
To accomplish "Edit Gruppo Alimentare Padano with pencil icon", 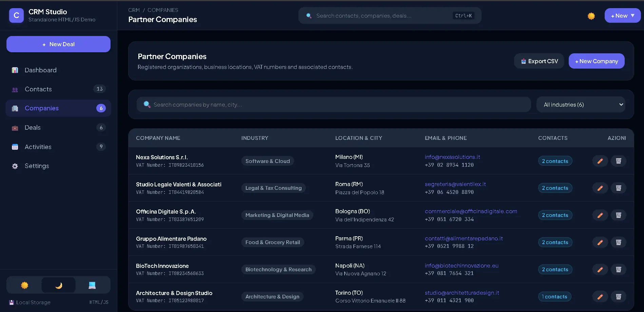I will coord(600,242).
